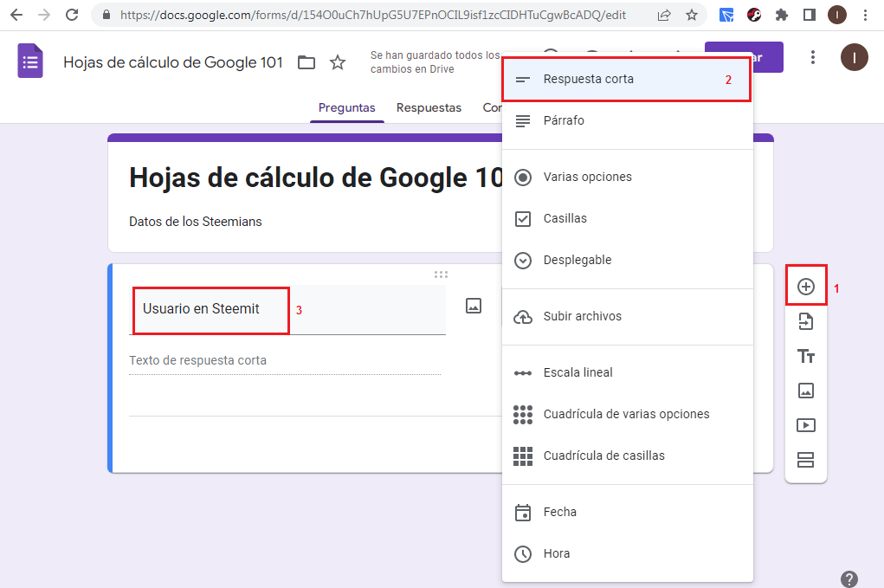The image size is (884, 588).
Task: Add image from the side toolbar
Action: click(x=805, y=390)
